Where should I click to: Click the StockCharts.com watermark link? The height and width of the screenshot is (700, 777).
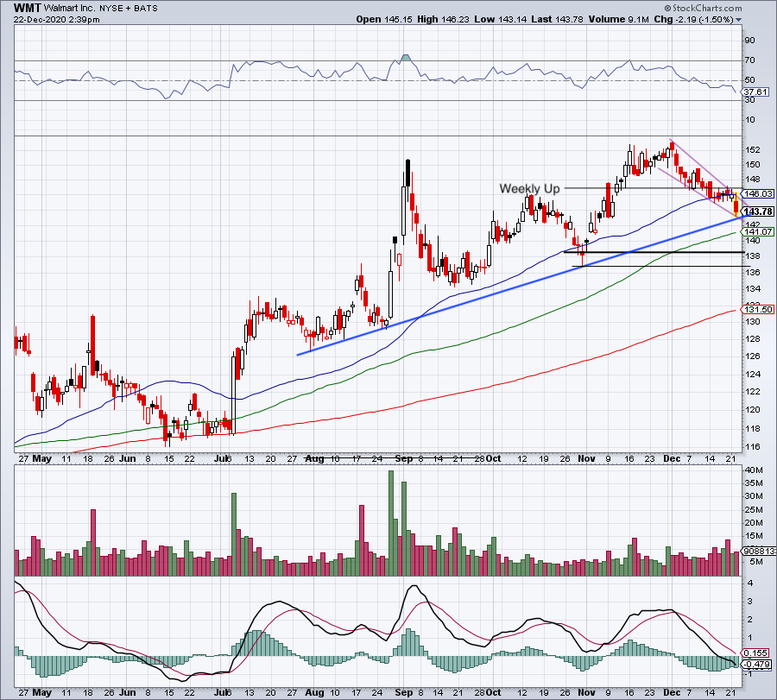point(703,8)
